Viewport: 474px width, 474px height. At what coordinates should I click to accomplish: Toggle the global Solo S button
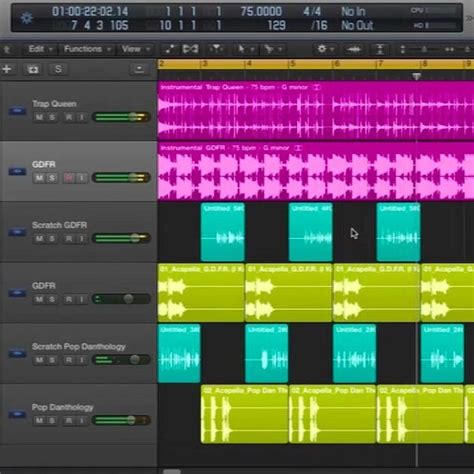point(58,69)
